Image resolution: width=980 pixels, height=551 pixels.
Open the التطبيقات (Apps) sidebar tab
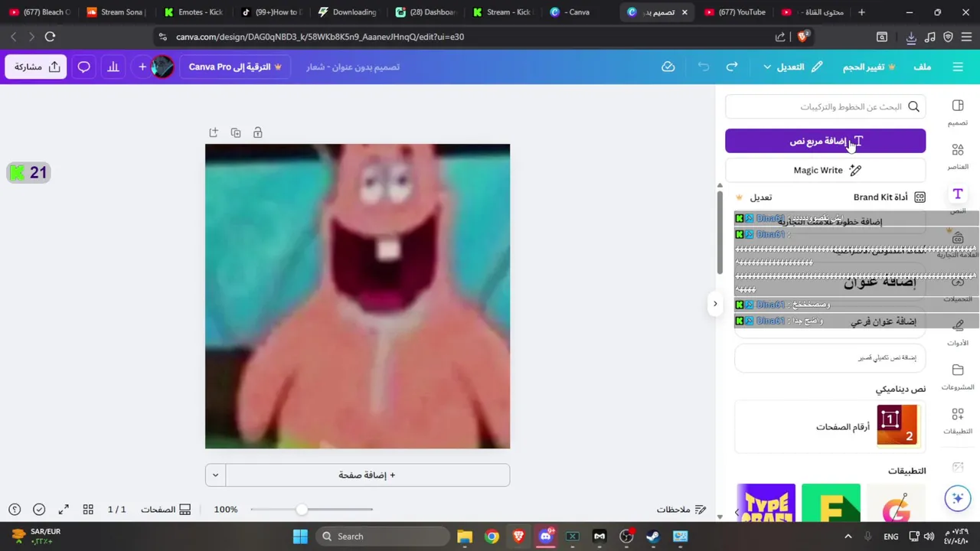coord(958,421)
